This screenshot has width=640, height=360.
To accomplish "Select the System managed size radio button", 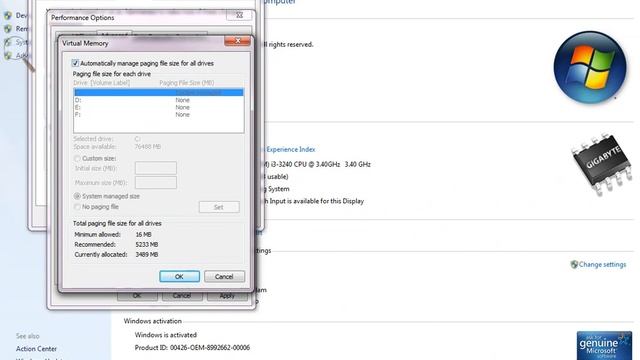I will pyautogui.click(x=77, y=196).
